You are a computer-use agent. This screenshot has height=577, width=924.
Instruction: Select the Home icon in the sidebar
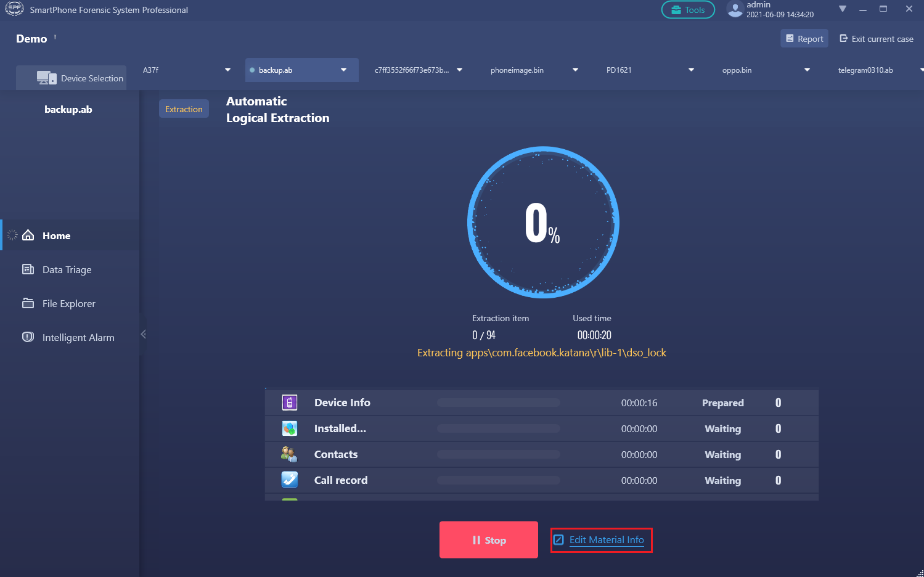point(28,235)
